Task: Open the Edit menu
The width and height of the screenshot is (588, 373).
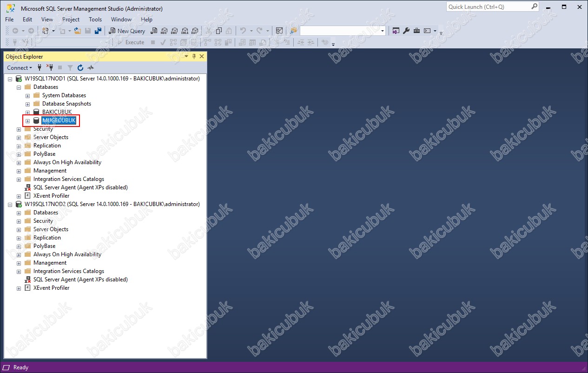Action: pyautogui.click(x=27, y=20)
